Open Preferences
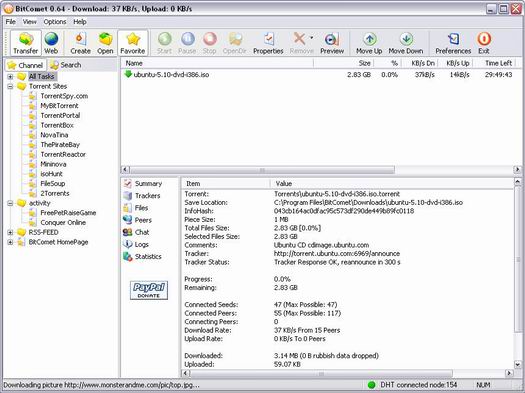Screen dimensions: 525x393 click(x=453, y=43)
